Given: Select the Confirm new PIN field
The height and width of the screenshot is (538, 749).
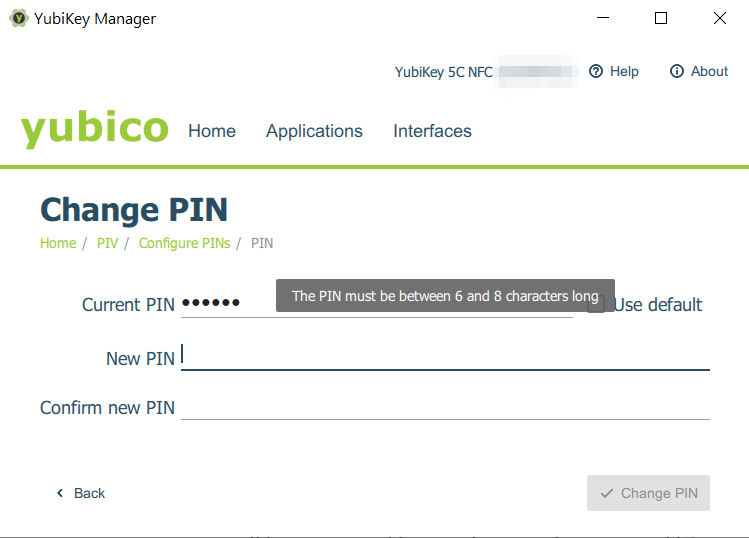Looking at the screenshot, I should click(x=445, y=407).
